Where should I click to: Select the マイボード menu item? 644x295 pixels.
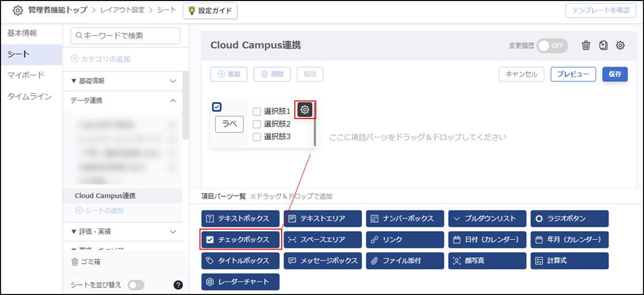(x=26, y=75)
